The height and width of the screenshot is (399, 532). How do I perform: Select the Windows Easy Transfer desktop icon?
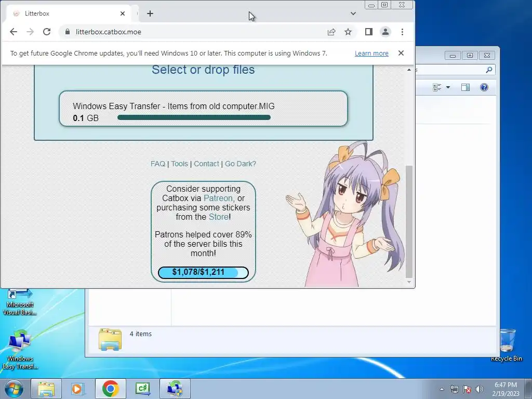(20, 350)
